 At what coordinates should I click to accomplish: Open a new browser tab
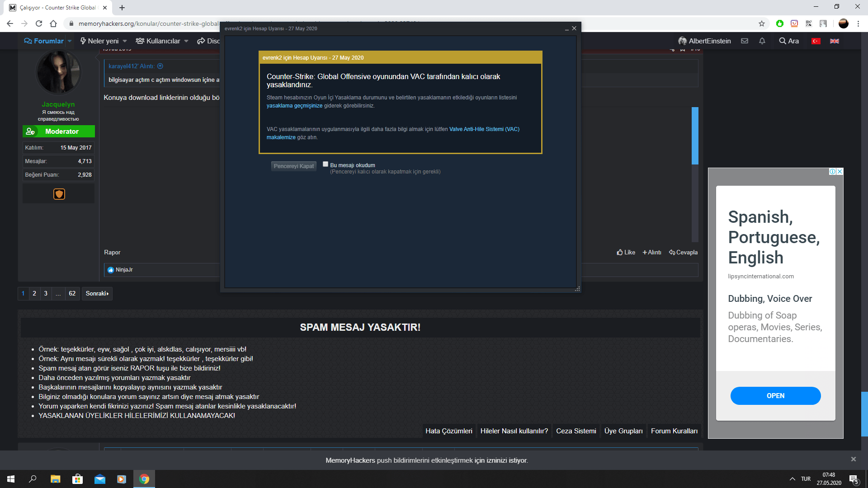point(122,8)
